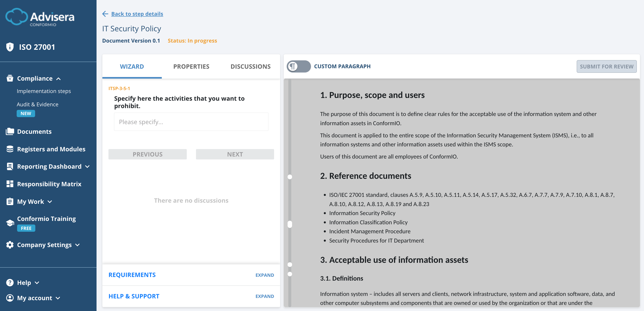Select the Responsibility Matrix grid icon
This screenshot has width=644, height=311.
click(x=9, y=184)
